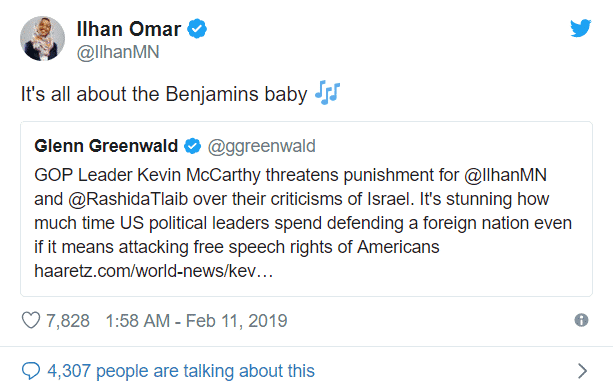Click Glenn Greenwald's verified badge
This screenshot has height=387, width=613.
192,146
